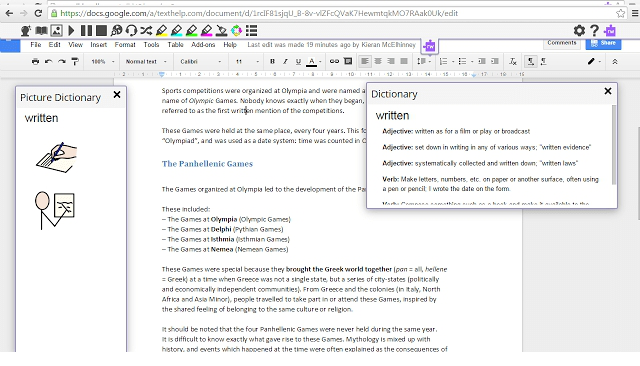Viewport: 640px width, 366px height.
Task: Undo the last action
Action: (x=49, y=62)
